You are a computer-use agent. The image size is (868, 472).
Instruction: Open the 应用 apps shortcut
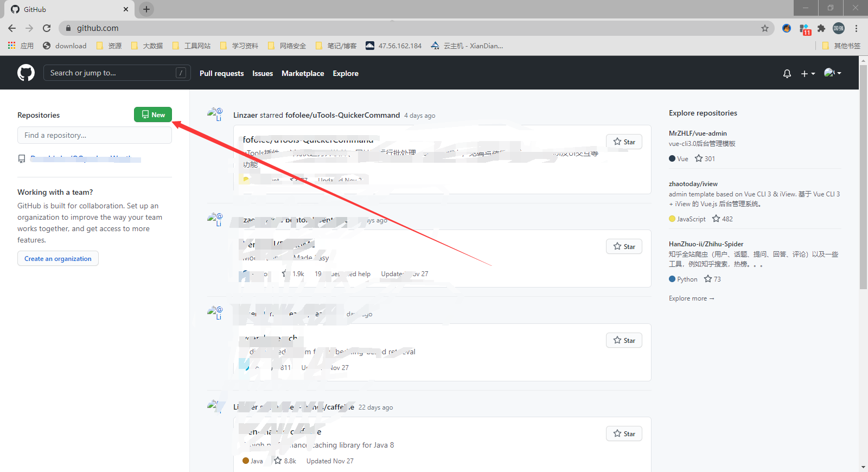coord(21,46)
